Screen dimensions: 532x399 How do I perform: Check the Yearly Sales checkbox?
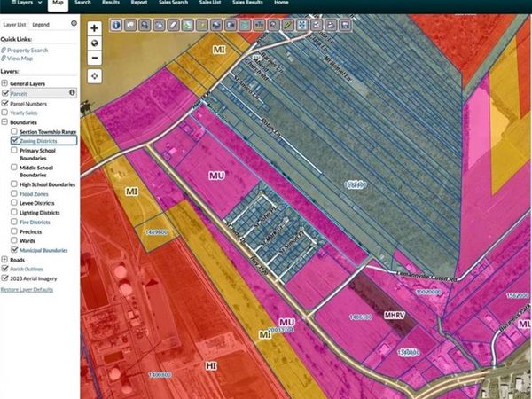4,113
